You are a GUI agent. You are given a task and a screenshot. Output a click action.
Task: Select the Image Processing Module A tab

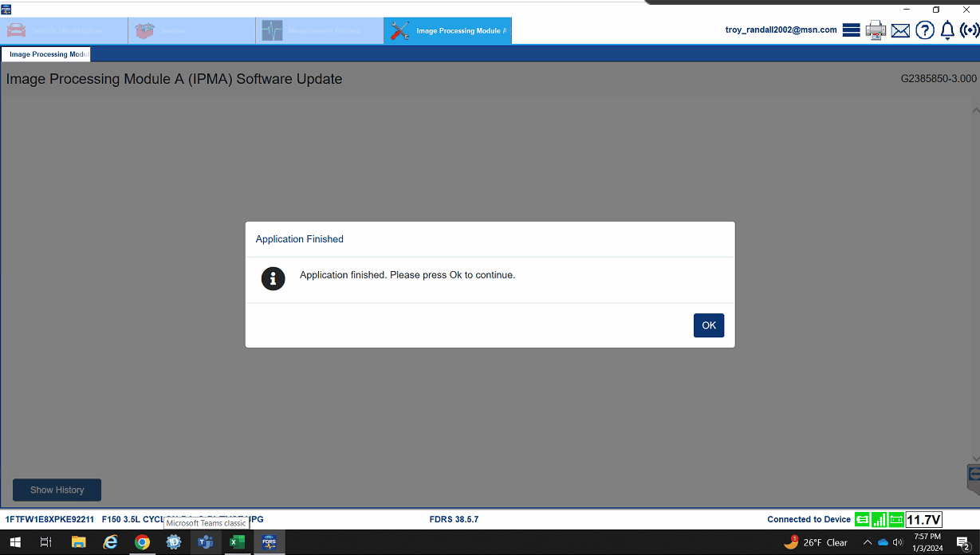pyautogui.click(x=447, y=31)
